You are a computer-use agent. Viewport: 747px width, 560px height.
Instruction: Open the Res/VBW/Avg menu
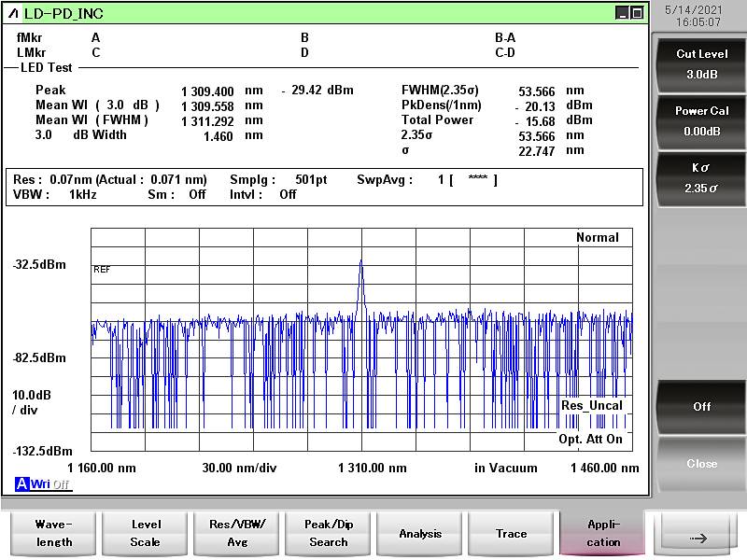(236, 533)
